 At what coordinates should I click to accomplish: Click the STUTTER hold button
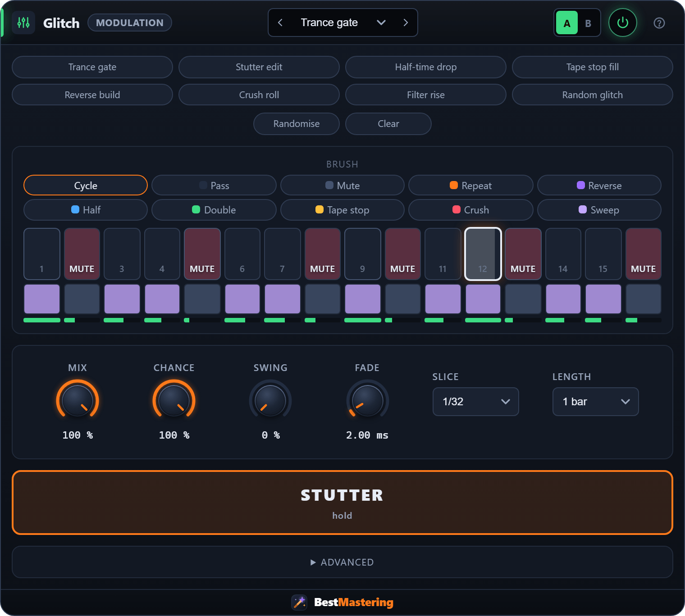pos(342,503)
